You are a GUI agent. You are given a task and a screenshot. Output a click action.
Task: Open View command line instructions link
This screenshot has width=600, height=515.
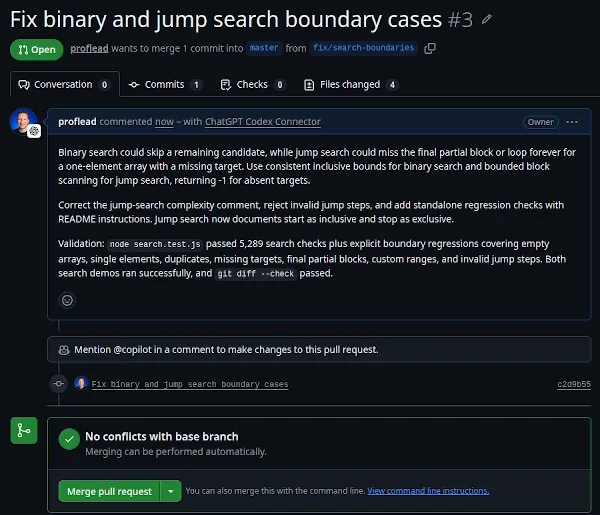point(428,491)
